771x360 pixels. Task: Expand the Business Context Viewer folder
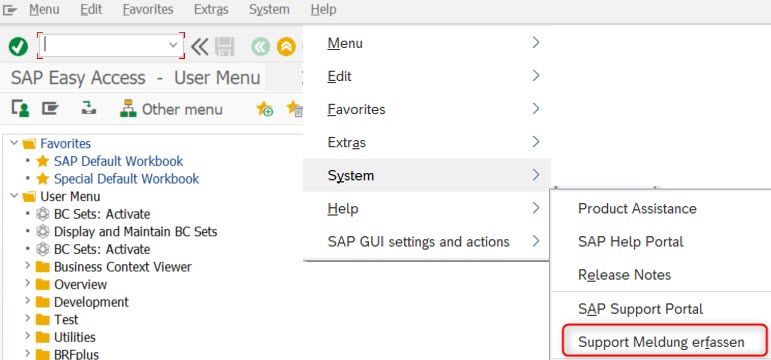(x=28, y=267)
